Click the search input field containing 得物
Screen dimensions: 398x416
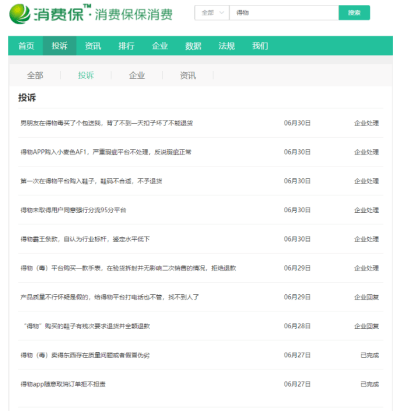point(284,13)
